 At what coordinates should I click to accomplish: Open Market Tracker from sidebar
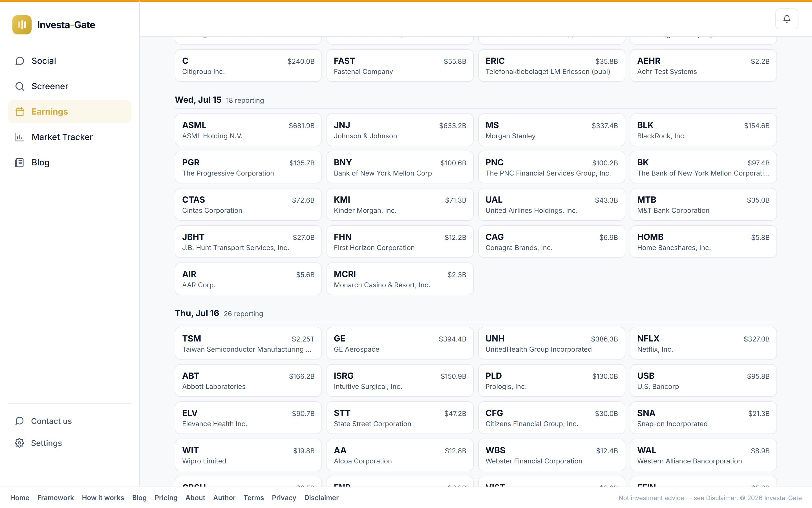pos(69,137)
